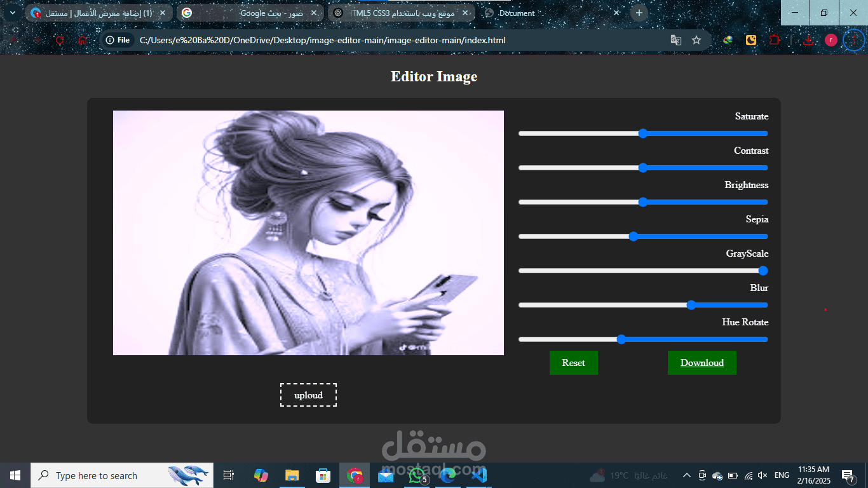This screenshot has width=868, height=488.
Task: Switch to the Google image search tab
Action: (x=250, y=13)
